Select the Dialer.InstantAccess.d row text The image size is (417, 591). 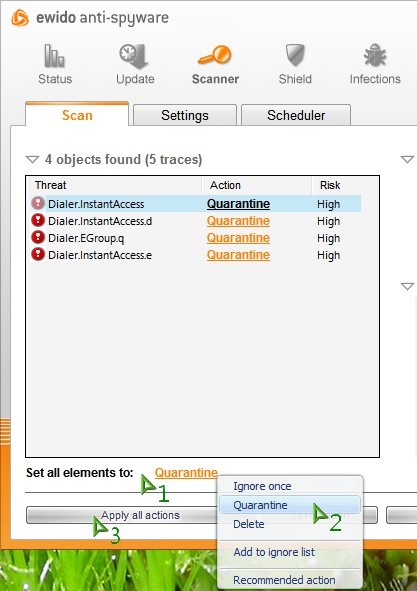click(100, 221)
